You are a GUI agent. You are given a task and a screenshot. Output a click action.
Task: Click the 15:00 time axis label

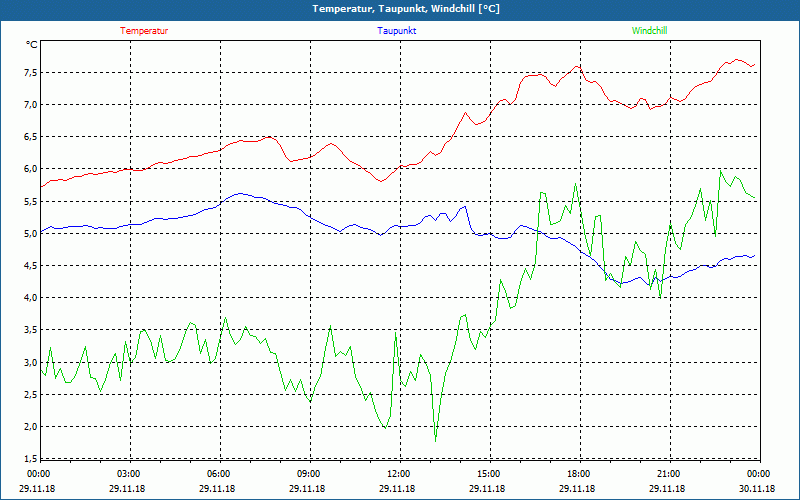(x=487, y=474)
